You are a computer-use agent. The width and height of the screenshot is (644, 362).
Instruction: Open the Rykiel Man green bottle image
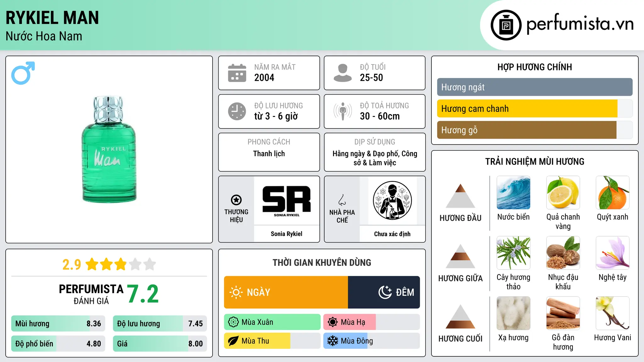[109, 149]
